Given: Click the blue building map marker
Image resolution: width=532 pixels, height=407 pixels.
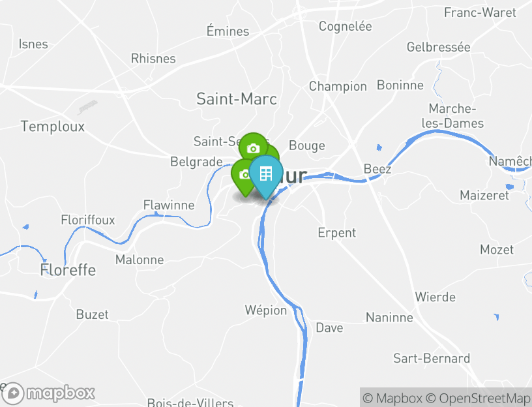Looking at the screenshot, I should [x=266, y=175].
